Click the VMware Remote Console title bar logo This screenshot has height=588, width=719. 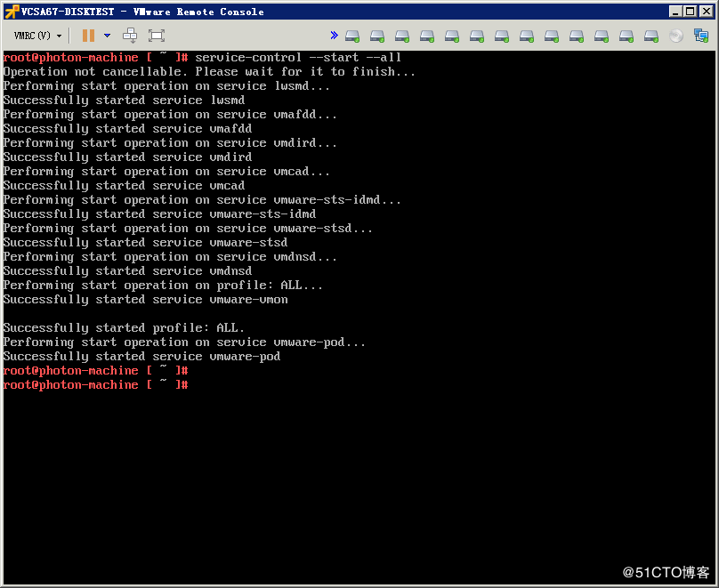[x=12, y=12]
